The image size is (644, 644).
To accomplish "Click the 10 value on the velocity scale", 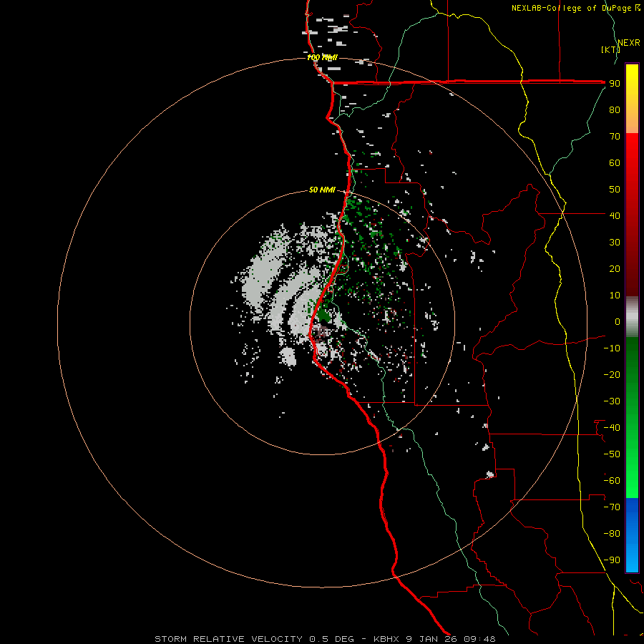I will [615, 296].
